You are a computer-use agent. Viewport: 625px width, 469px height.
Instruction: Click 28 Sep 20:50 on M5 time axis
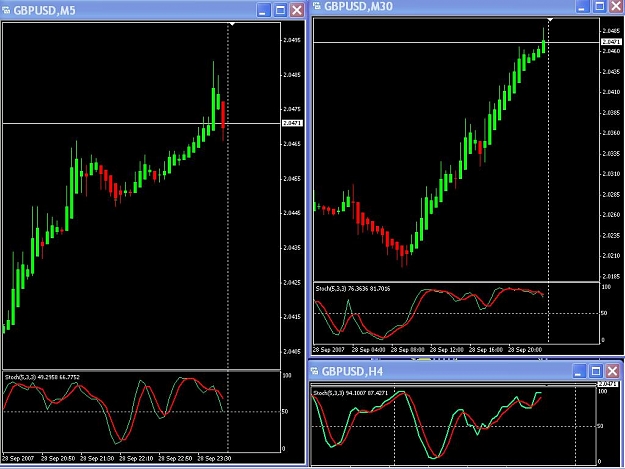58,458
